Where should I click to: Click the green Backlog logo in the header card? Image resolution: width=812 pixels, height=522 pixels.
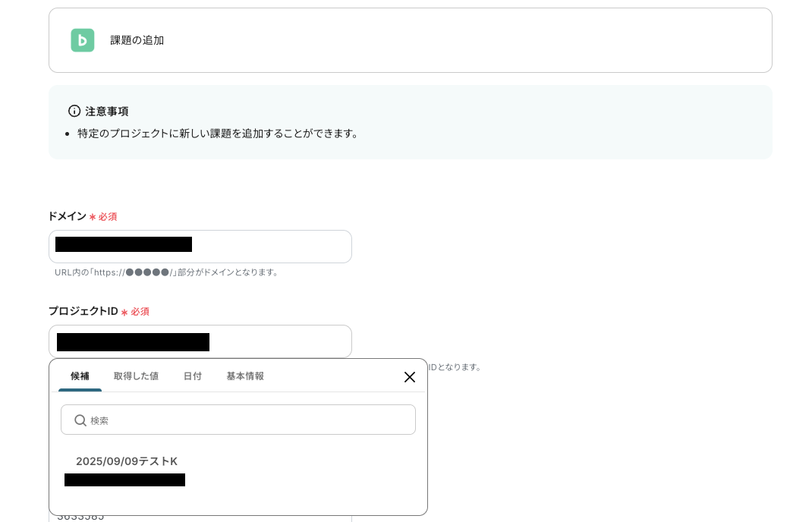[83, 40]
